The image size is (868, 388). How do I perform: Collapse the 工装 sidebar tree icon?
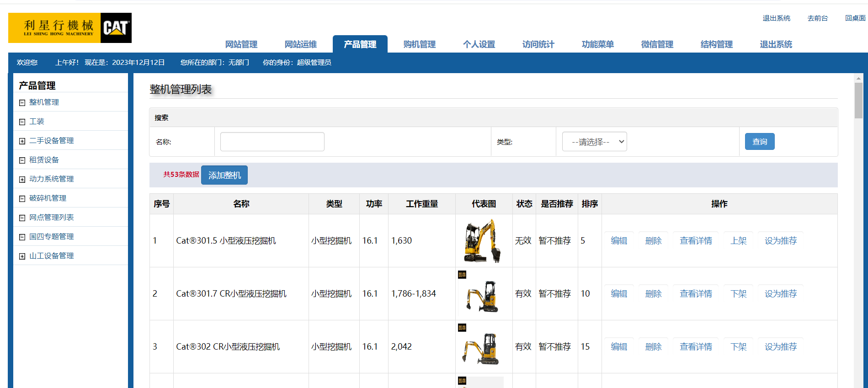[x=22, y=122]
